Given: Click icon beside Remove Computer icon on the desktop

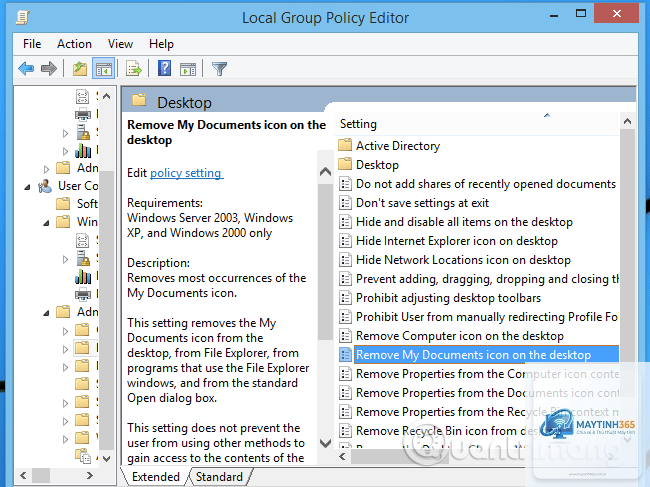Looking at the screenshot, I should [345, 336].
